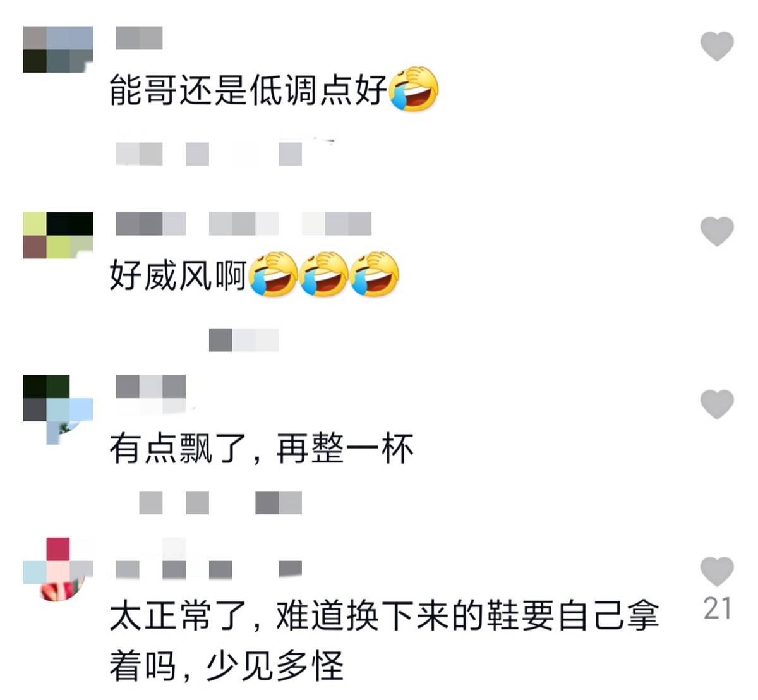Tap the like count 21
This screenshot has height=700, width=758.
point(718,608)
